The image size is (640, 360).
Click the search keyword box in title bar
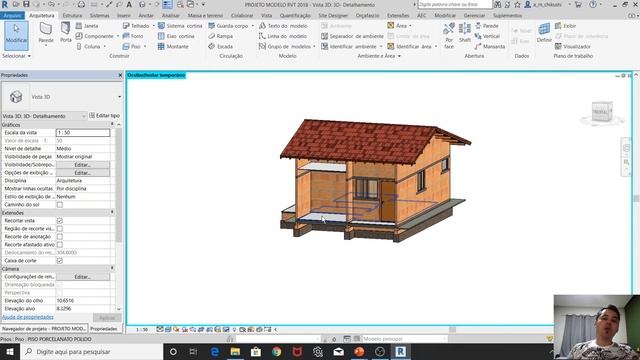coord(455,4)
